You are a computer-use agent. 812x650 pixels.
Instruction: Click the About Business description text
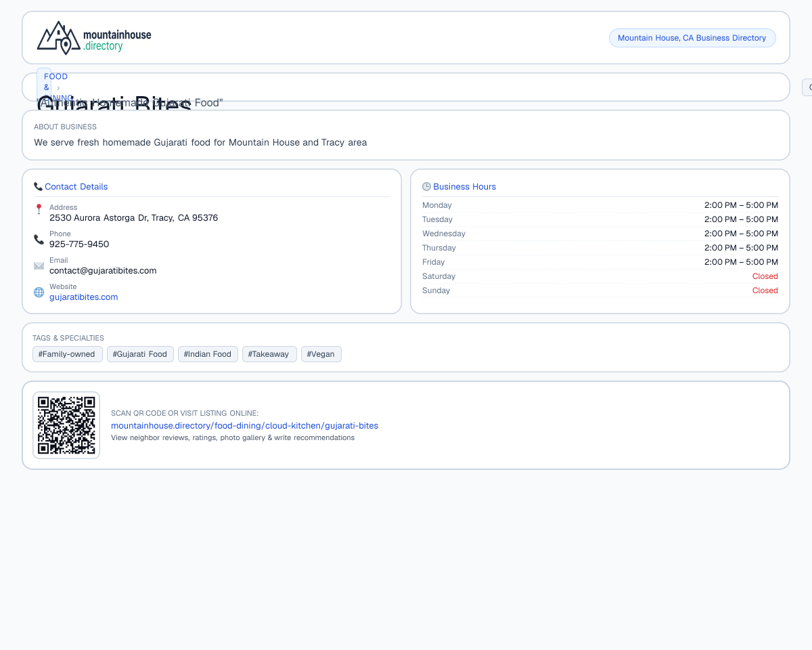[200, 143]
